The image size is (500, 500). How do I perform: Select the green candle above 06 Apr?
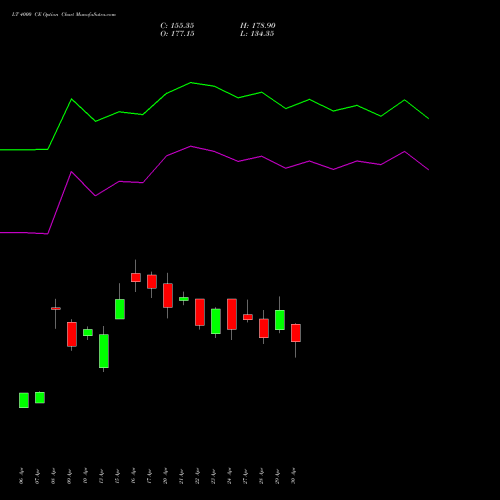(24, 400)
